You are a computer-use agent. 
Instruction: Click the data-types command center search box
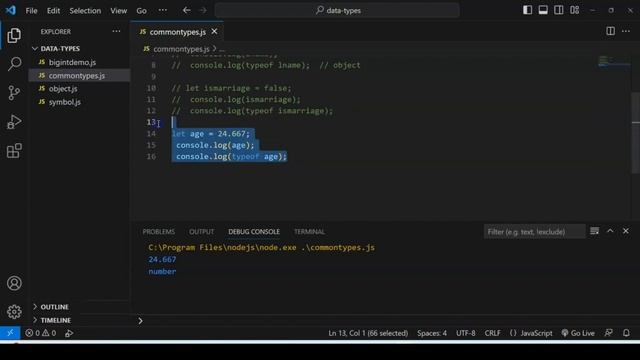pos(338,10)
